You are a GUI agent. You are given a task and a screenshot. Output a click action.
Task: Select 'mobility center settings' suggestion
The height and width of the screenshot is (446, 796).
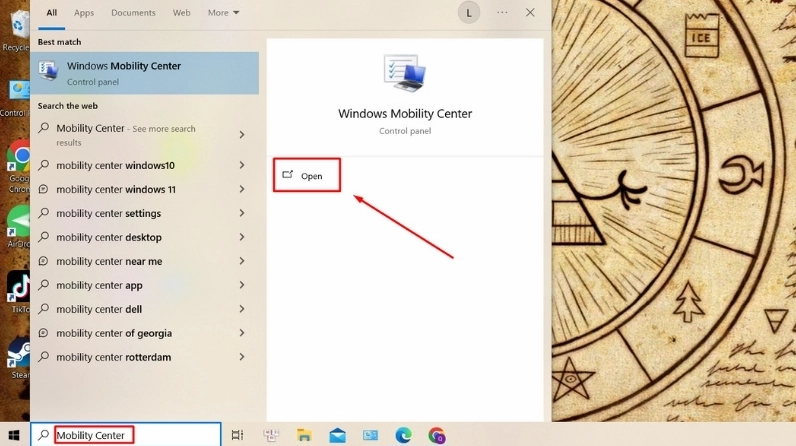pos(108,214)
